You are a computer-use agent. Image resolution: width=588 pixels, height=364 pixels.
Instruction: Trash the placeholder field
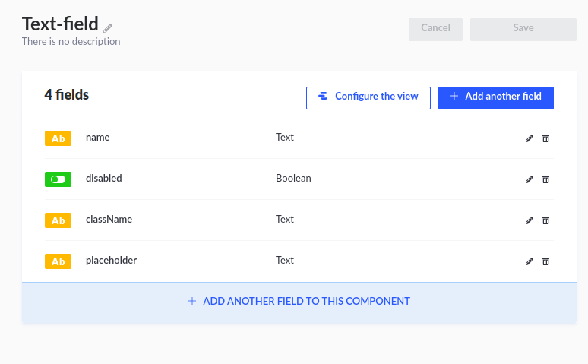click(545, 261)
